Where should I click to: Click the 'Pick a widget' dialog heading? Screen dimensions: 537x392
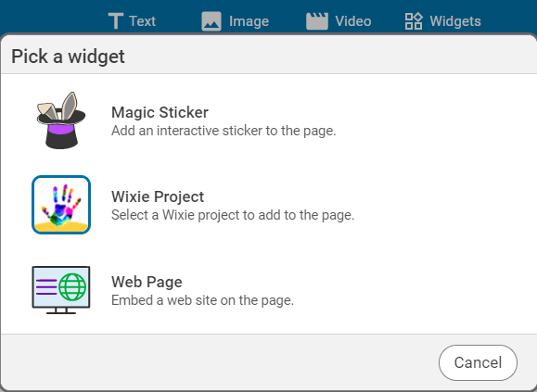pyautogui.click(x=68, y=57)
